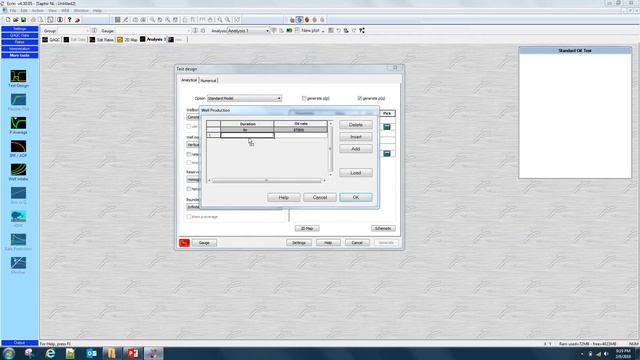The height and width of the screenshot is (360, 640).
Task: Switch to the Analytical tab
Action: [x=189, y=80]
